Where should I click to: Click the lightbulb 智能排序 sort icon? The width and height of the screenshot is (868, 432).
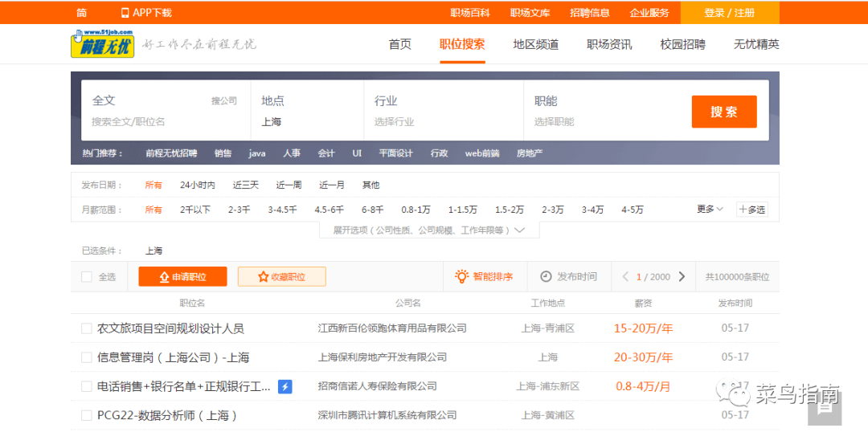461,276
